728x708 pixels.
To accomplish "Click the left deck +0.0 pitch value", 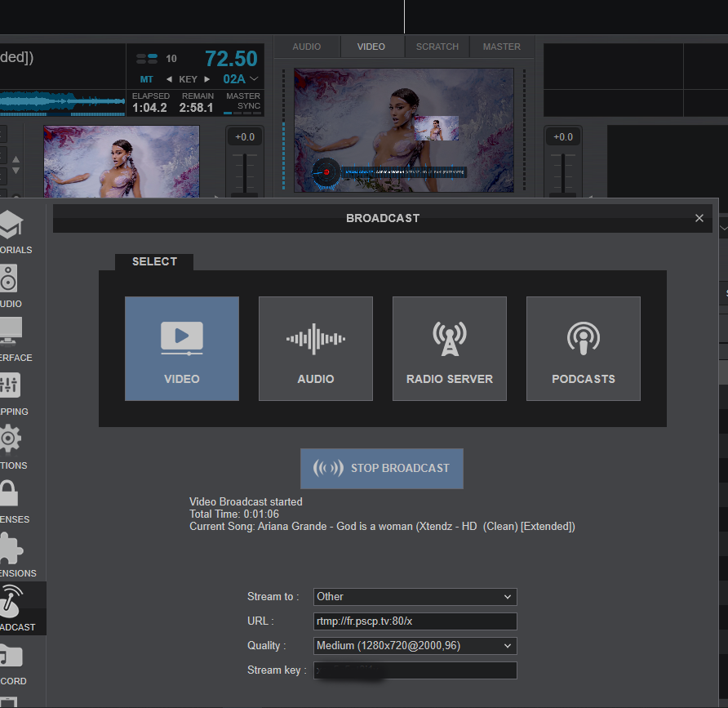I will (245, 137).
